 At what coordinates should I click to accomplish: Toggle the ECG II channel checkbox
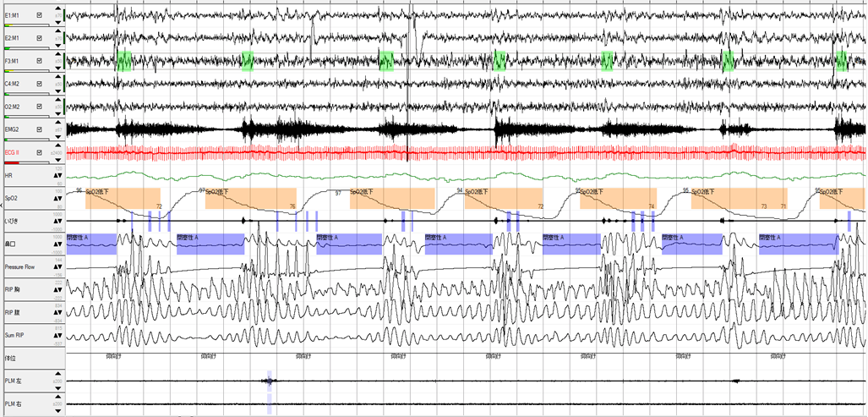(39, 152)
